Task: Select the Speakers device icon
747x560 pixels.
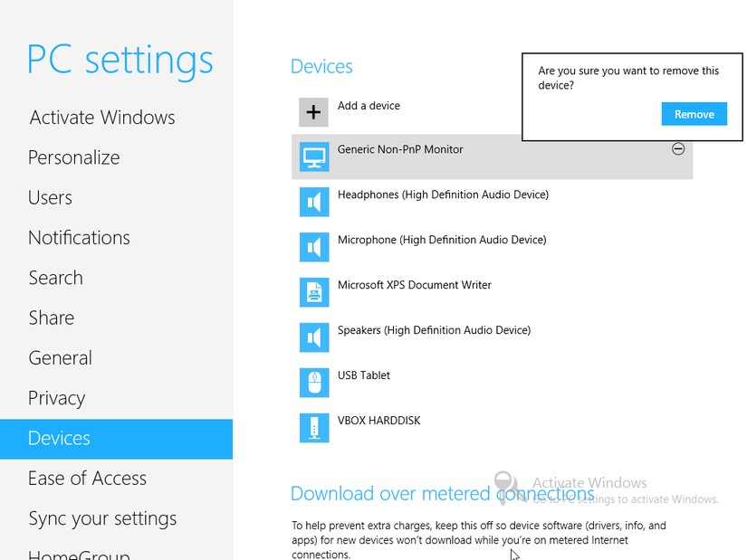Action: tap(314, 337)
